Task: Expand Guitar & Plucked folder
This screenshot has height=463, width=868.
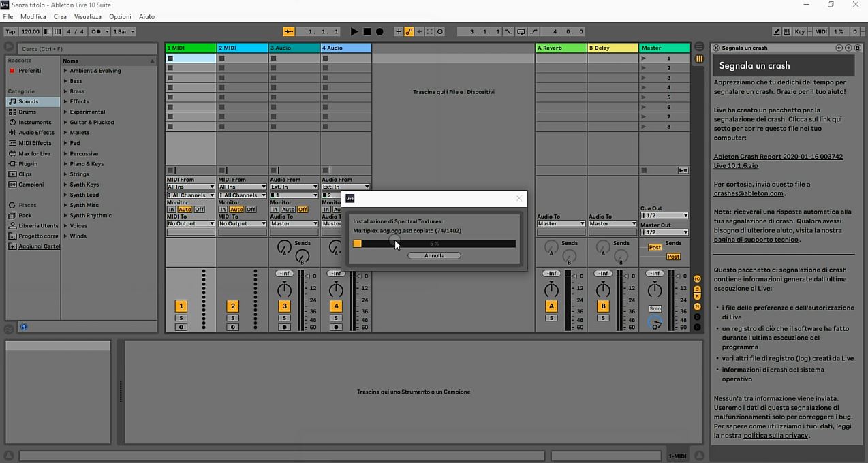Action: click(x=66, y=123)
